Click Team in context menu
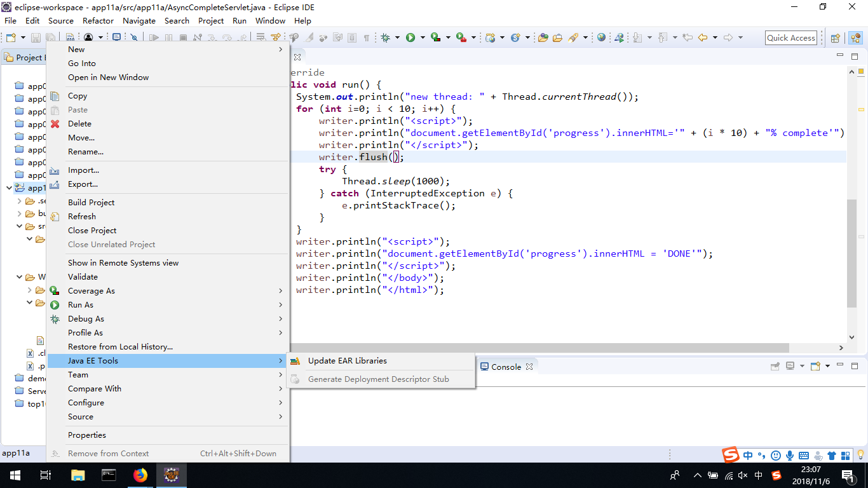 point(168,374)
